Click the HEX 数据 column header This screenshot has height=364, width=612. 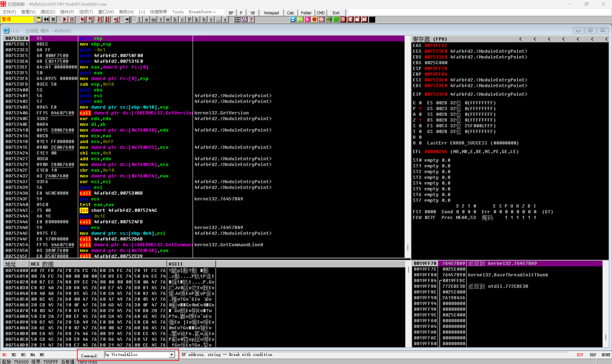(98, 264)
